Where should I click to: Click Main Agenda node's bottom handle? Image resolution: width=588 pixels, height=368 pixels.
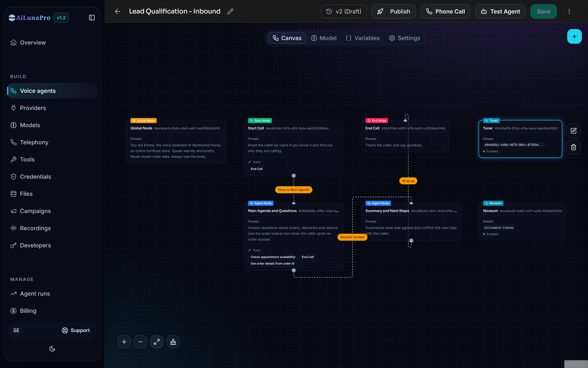[294, 270]
